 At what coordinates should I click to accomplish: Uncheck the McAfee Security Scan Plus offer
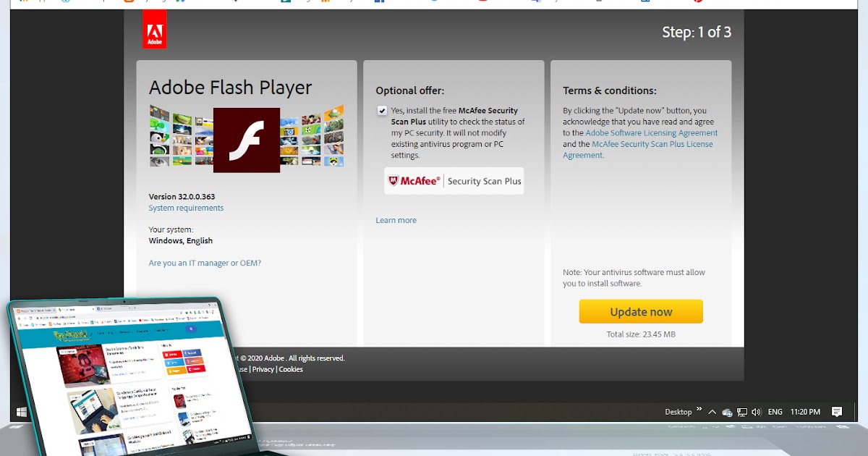(382, 111)
